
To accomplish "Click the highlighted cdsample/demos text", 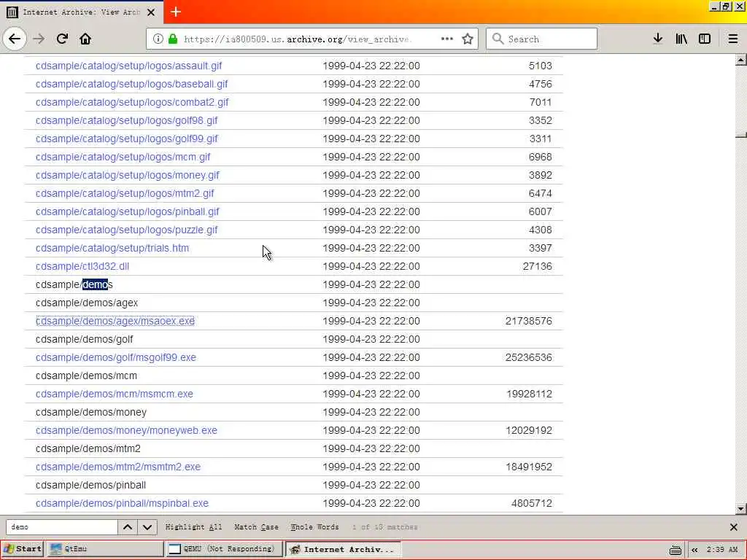I will click(x=74, y=285).
